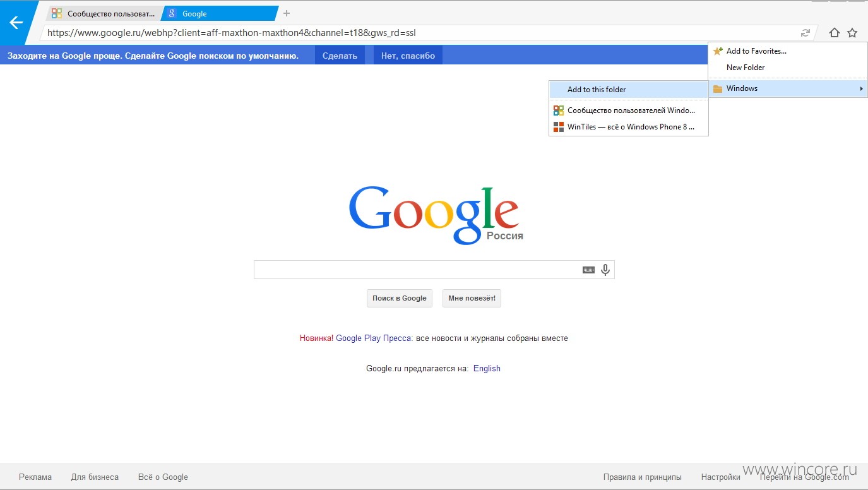Select Add to this folder option

point(629,90)
